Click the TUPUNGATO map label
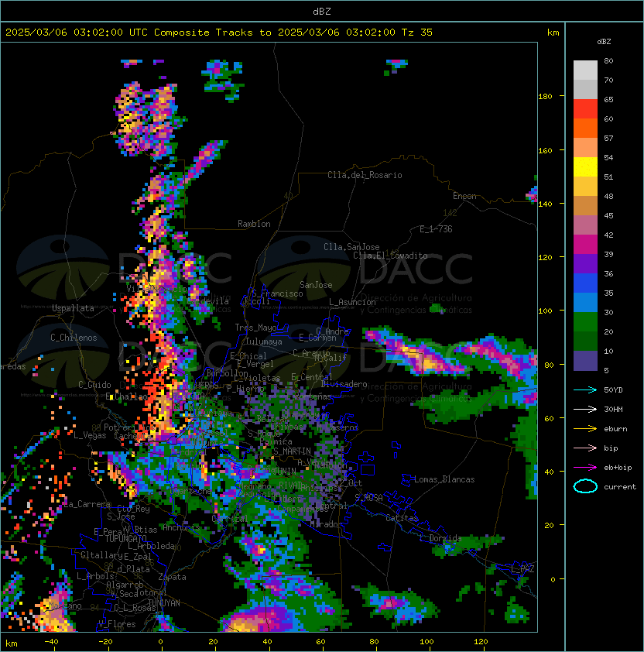The width and height of the screenshot is (644, 652). coord(125,538)
